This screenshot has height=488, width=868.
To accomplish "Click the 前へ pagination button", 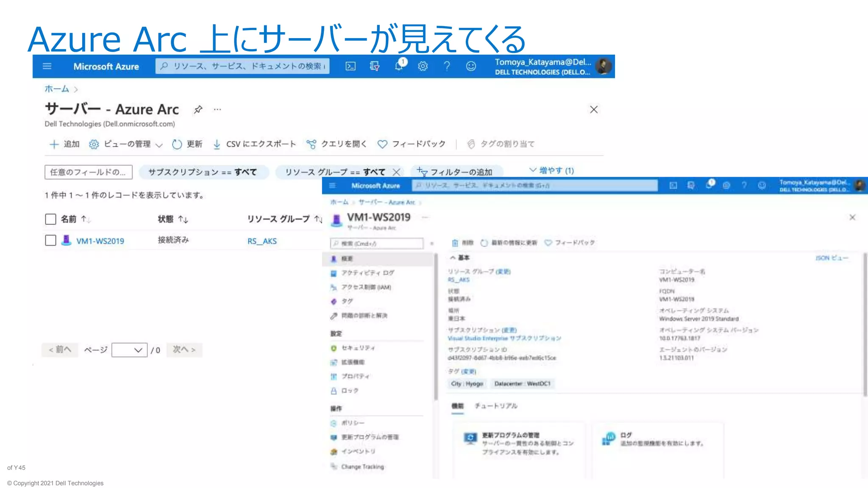I will pos(60,349).
